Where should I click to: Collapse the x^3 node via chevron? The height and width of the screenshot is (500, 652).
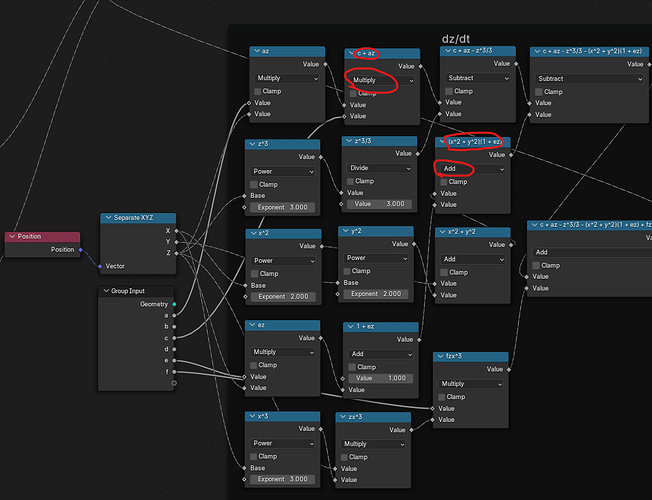click(x=252, y=416)
